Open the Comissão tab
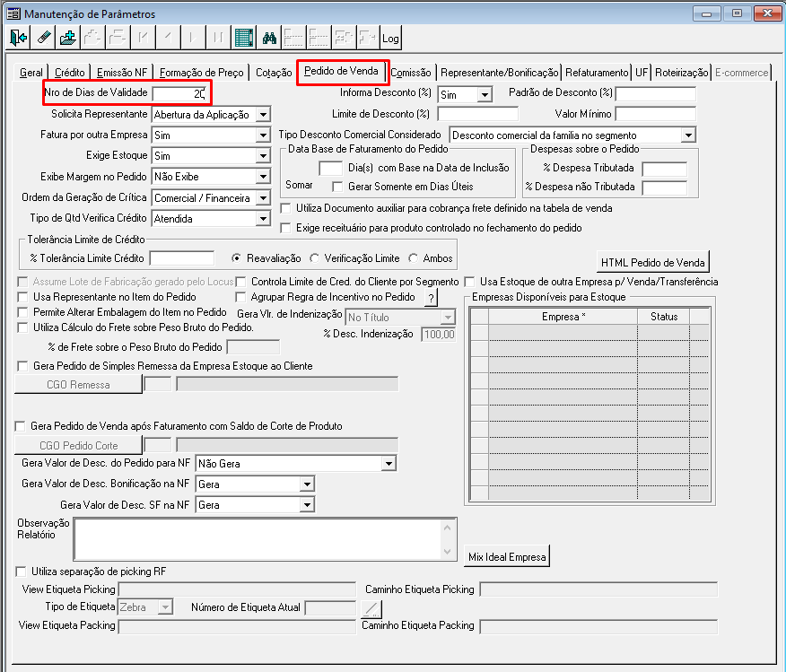Screen dimensions: 786x672 pyautogui.click(x=411, y=73)
